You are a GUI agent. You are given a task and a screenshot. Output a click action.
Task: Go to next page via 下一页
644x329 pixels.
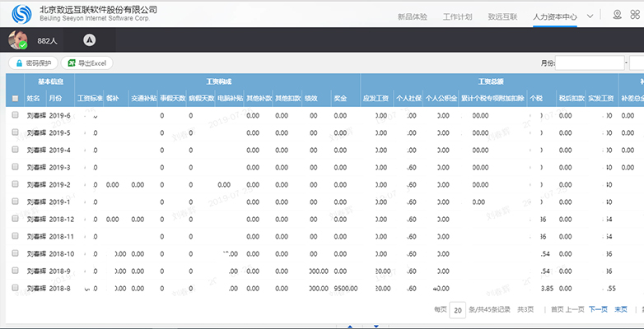tap(597, 309)
